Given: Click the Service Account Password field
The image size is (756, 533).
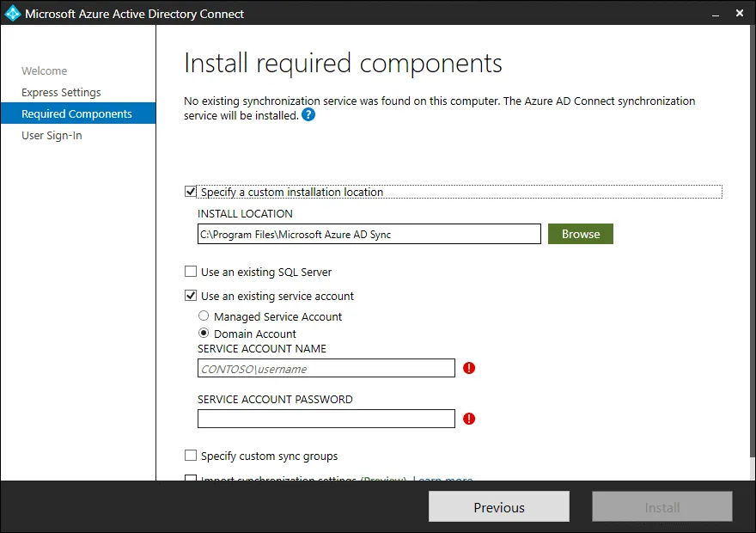Looking at the screenshot, I should (326, 419).
